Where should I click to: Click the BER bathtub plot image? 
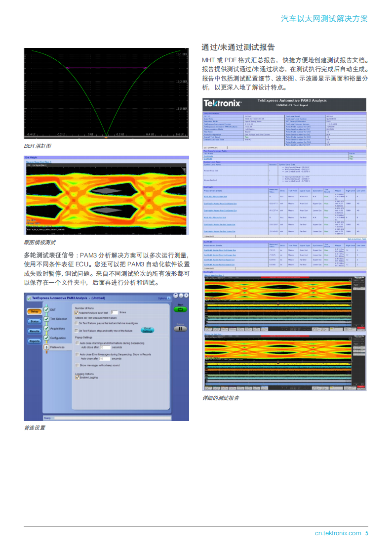tap(107, 93)
